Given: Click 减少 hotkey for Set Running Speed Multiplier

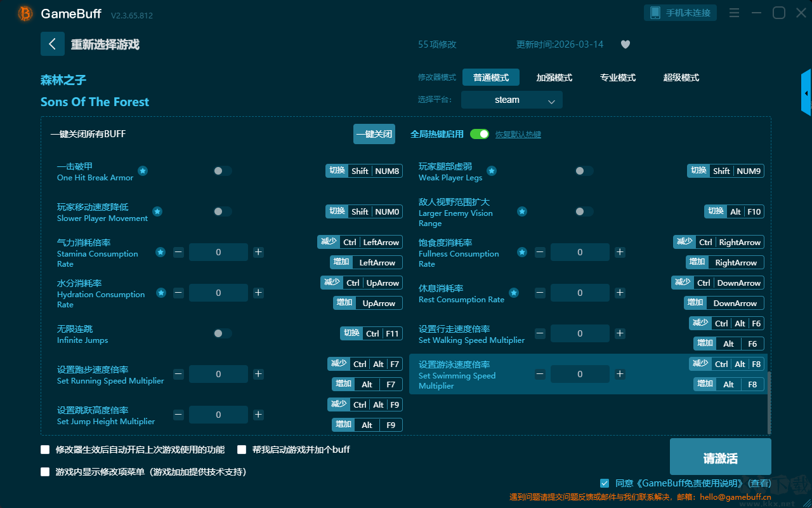Looking at the screenshot, I should pos(339,364).
